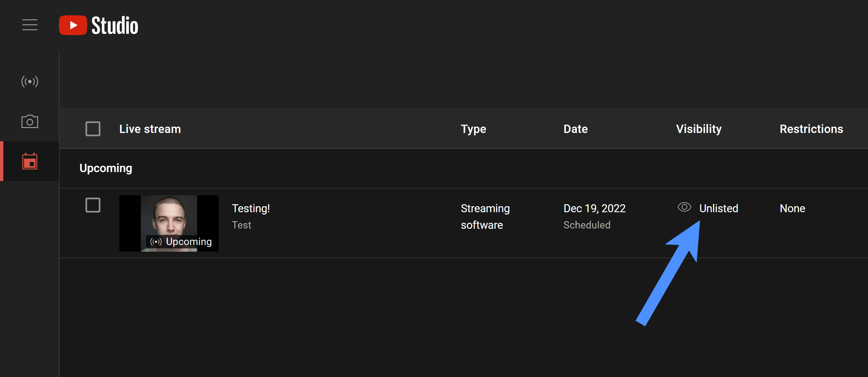Click the Restrictions column header

pyautogui.click(x=811, y=129)
